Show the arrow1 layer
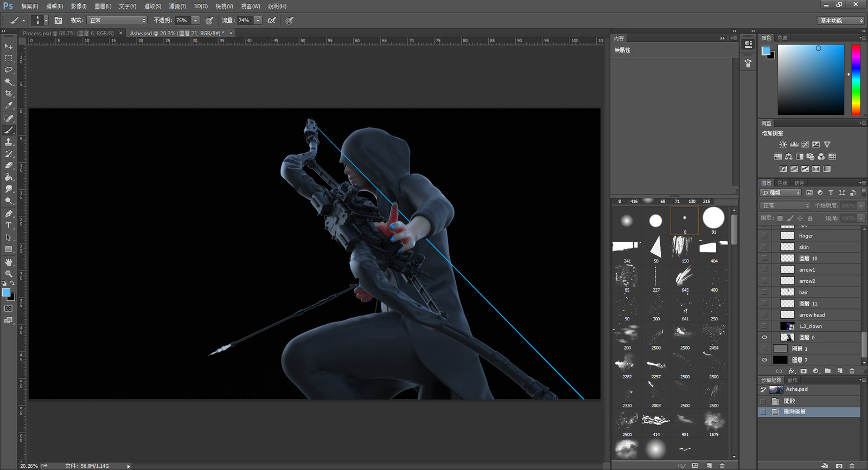868x470 pixels. pyautogui.click(x=764, y=269)
